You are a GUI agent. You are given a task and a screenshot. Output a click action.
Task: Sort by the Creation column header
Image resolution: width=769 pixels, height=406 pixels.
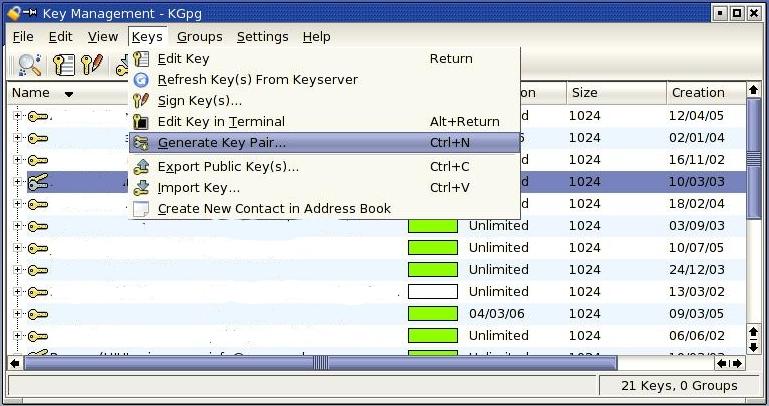[x=706, y=93]
